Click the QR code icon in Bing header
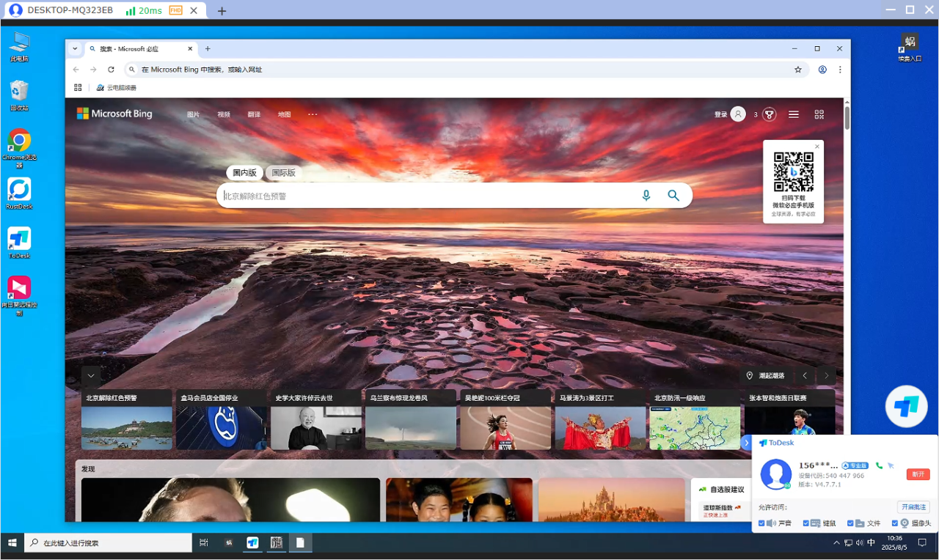Viewport: 939px width, 560px height. 819,114
